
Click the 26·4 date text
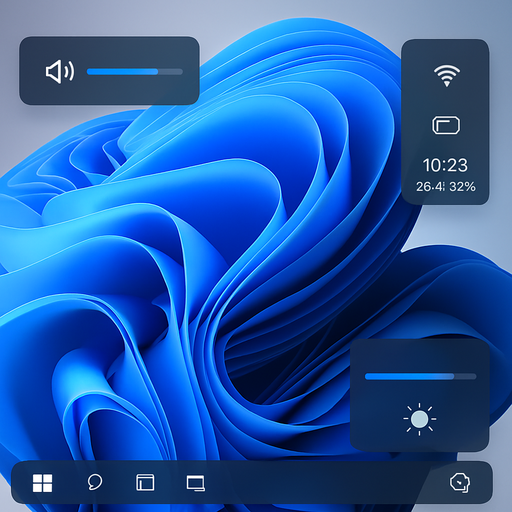pyautogui.click(x=430, y=187)
